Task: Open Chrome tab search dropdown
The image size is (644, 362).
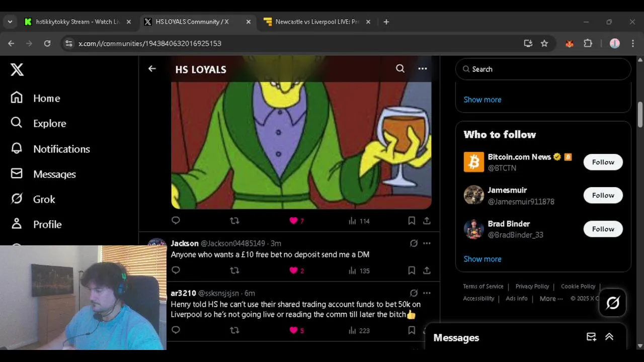Action: coord(10,22)
